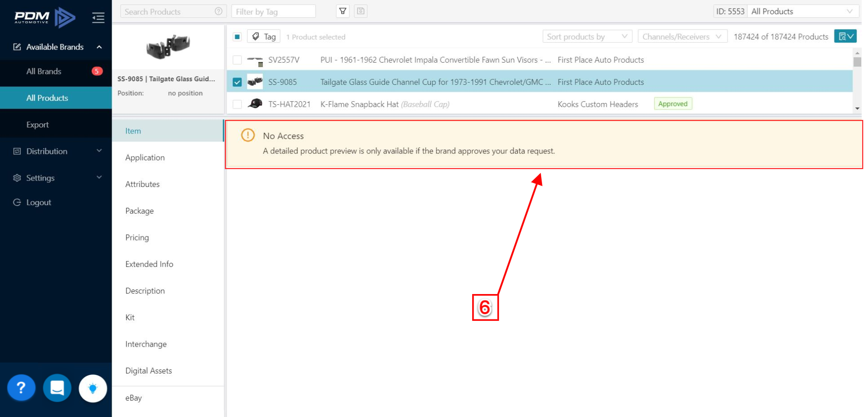The height and width of the screenshot is (417, 868).
Task: Click the 187424 of 187424 Products count
Action: [x=781, y=37]
